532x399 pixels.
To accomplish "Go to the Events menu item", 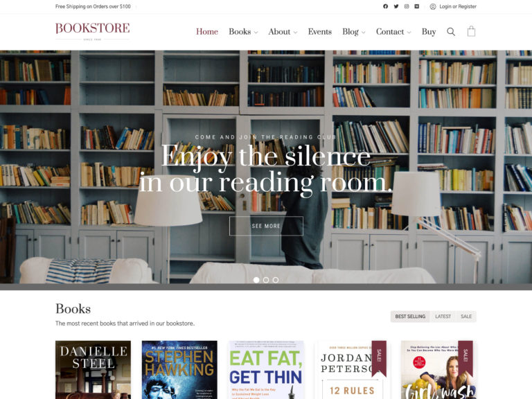I will [x=319, y=32].
